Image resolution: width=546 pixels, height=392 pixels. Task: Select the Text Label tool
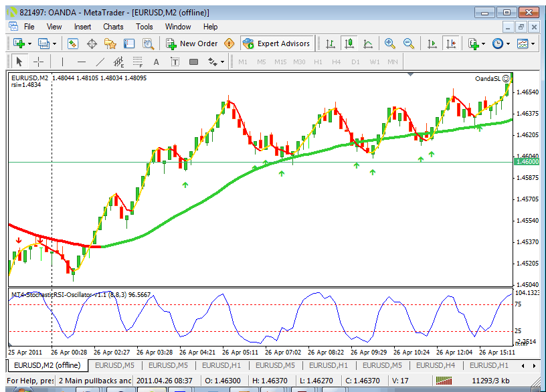click(175, 62)
